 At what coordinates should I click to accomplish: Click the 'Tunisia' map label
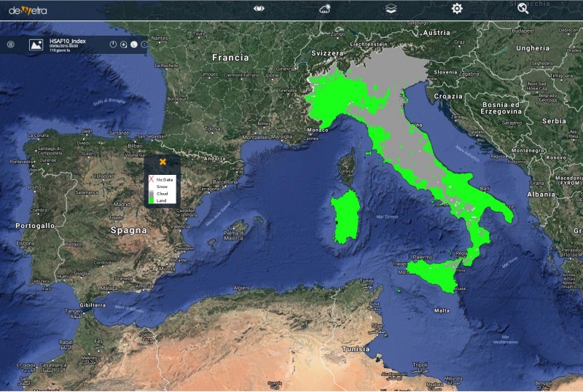tap(356, 349)
